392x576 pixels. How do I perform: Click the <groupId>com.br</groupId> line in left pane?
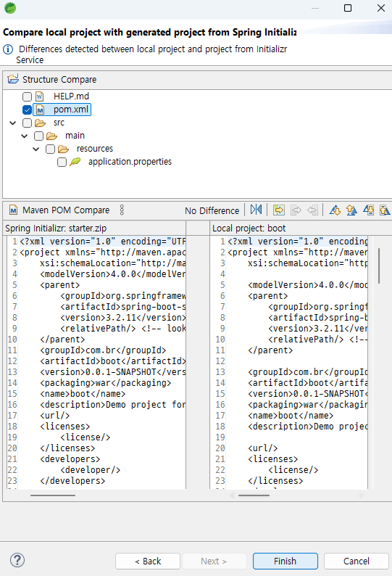(x=103, y=350)
